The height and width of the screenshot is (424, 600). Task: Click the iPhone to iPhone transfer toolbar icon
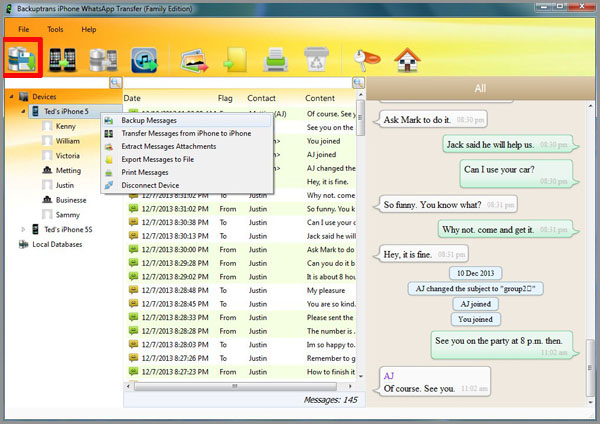(63, 60)
